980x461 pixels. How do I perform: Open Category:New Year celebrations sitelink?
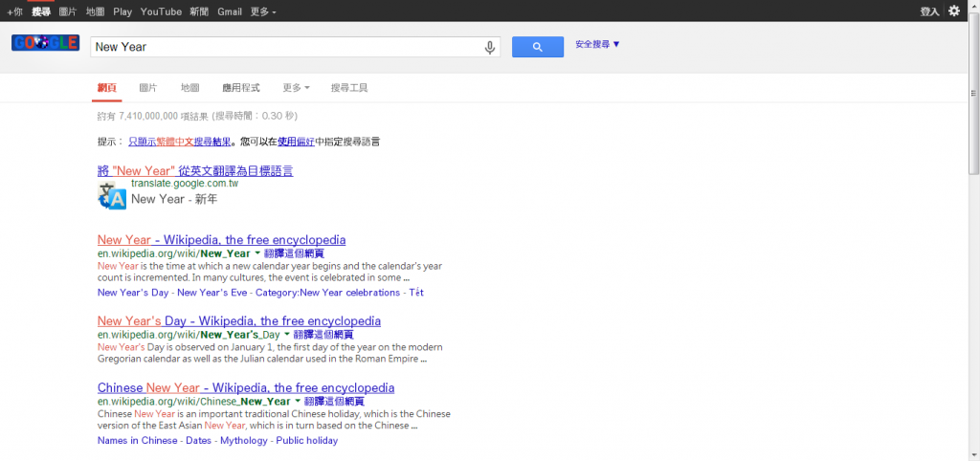[328, 293]
